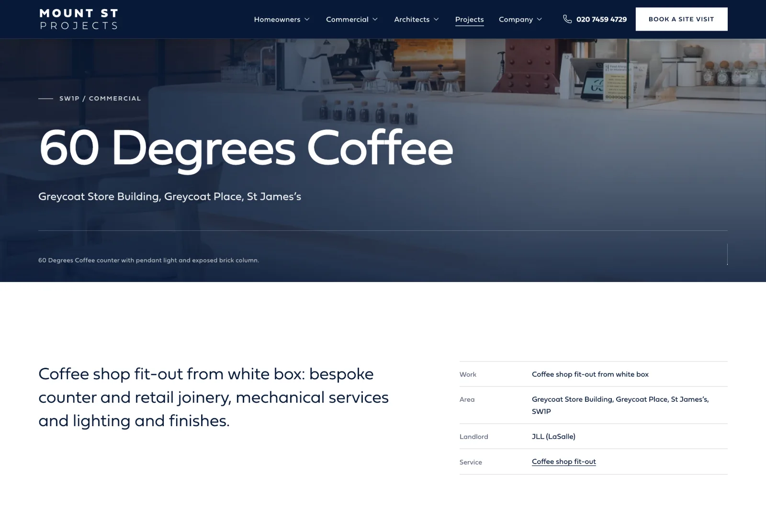766x532 pixels.
Task: Go to the Projects page
Action: pos(469,20)
